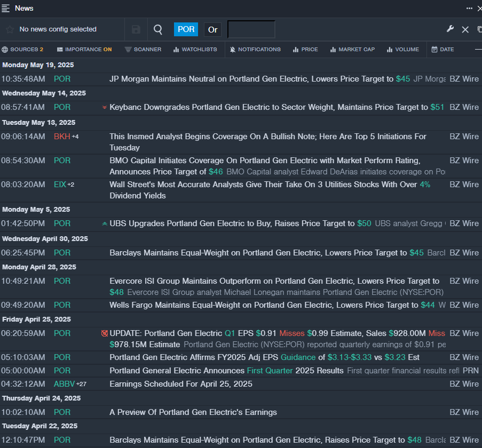The image size is (482, 448).
Task: Toggle the Importance ON filter
Action: [84, 50]
